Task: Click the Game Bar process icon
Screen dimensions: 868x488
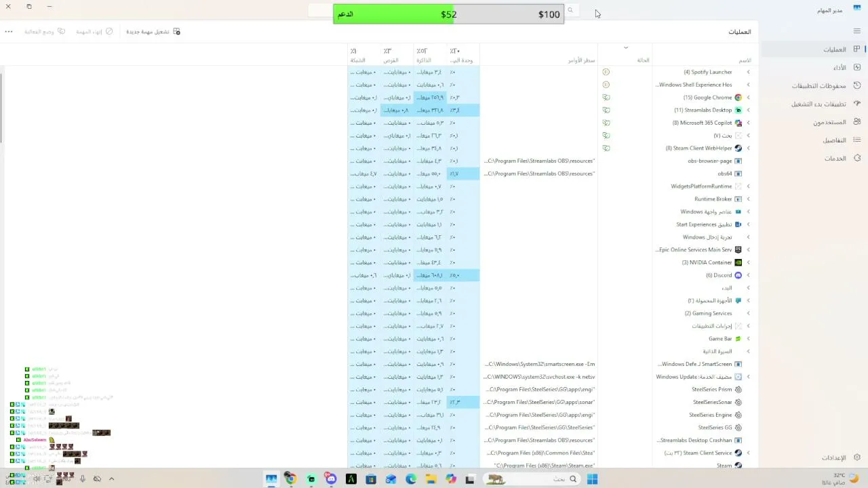Action: (x=738, y=339)
